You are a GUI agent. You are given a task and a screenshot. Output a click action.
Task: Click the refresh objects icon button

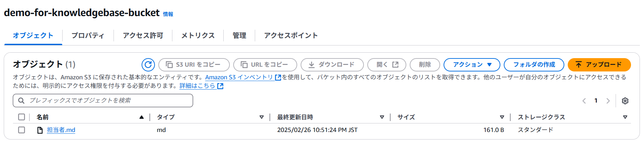148,65
